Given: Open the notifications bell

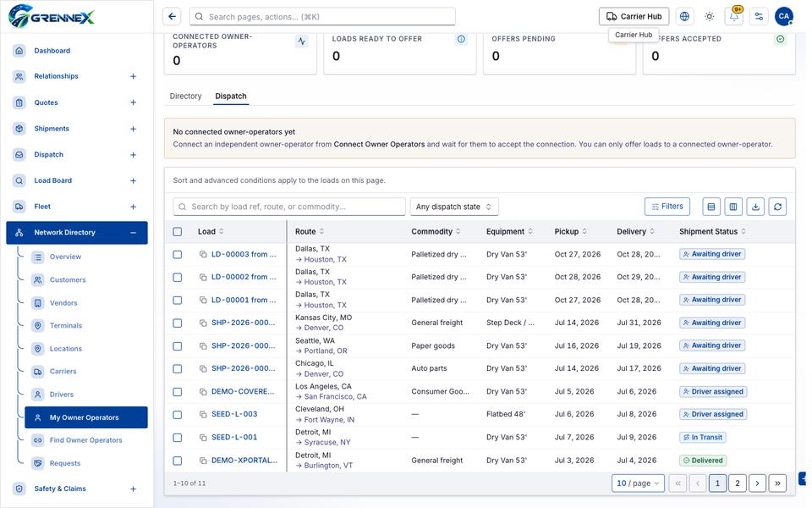Looking at the screenshot, I should pyautogui.click(x=734, y=17).
